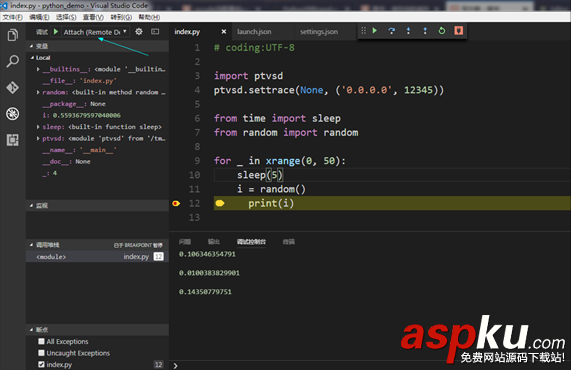Disable the index.py breakpoint checkbox
The height and width of the screenshot is (370, 571).
point(42,364)
